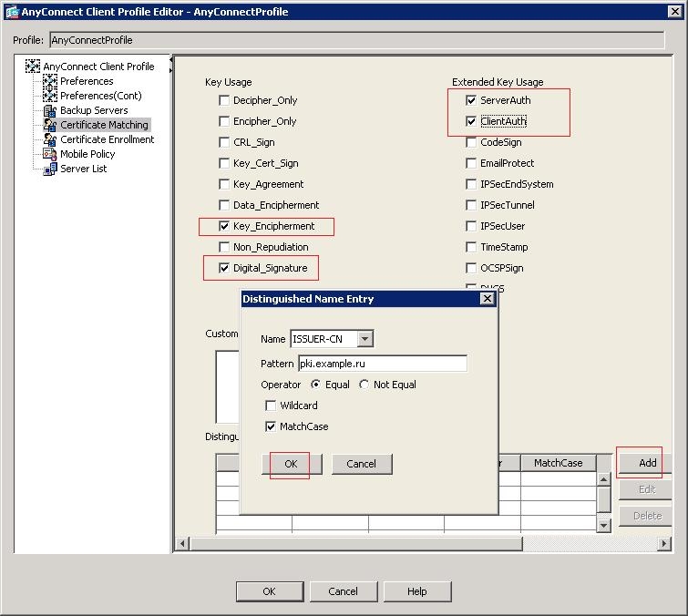Viewport: 688px width, 616px height.
Task: Select Certificate Matching in the tree
Action: click(x=105, y=125)
